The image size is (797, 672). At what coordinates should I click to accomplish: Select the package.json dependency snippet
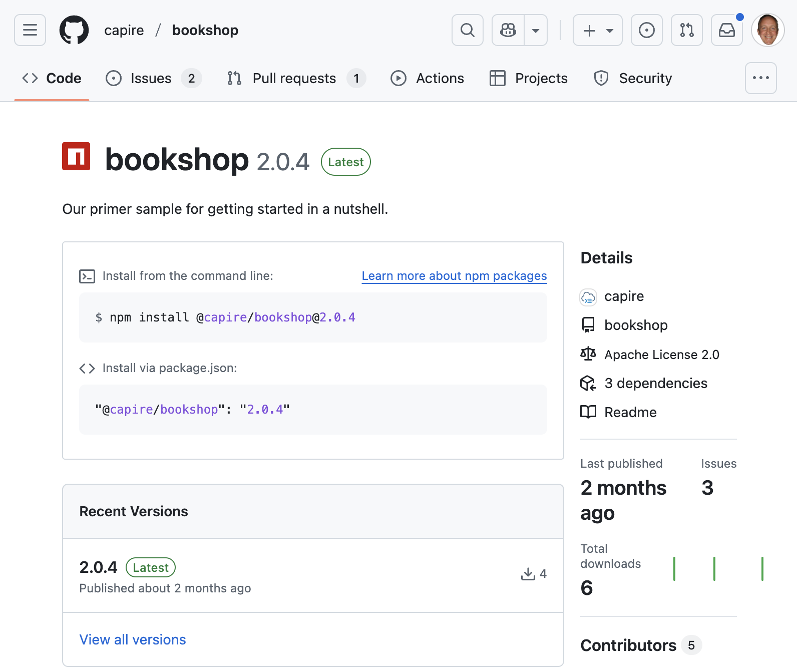(193, 410)
